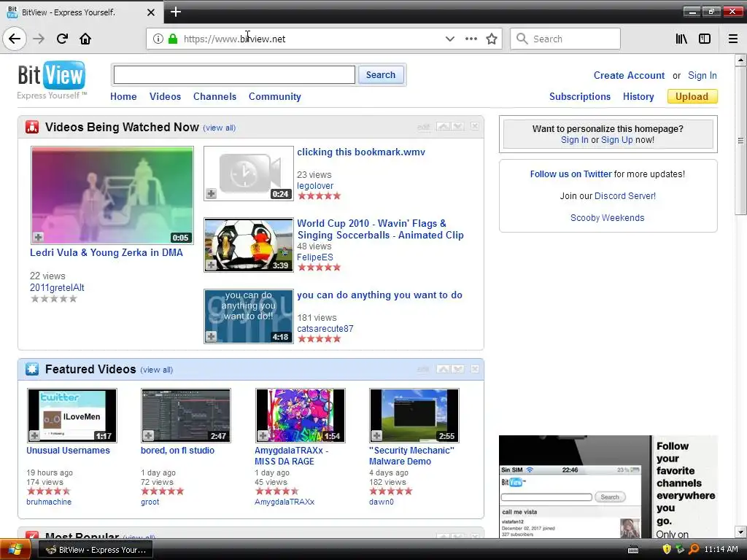The height and width of the screenshot is (560, 747).
Task: Show site information icon in address bar
Action: pyautogui.click(x=158, y=39)
